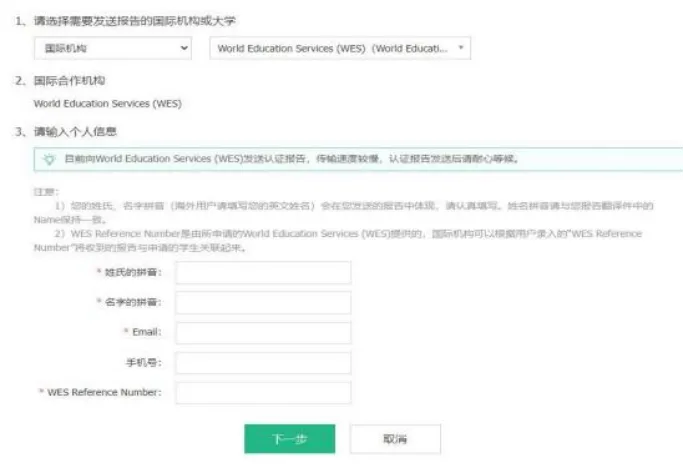
Task: Click the 姓氏的拼音 label
Action: [x=133, y=273]
